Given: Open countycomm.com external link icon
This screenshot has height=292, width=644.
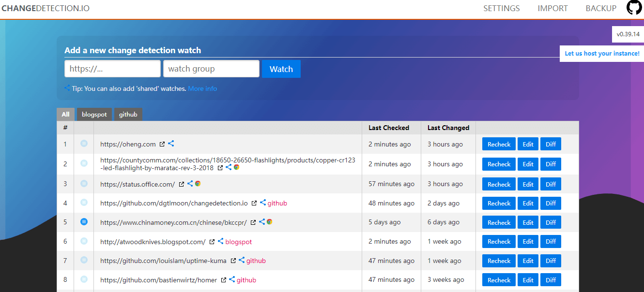Looking at the screenshot, I should click(220, 168).
